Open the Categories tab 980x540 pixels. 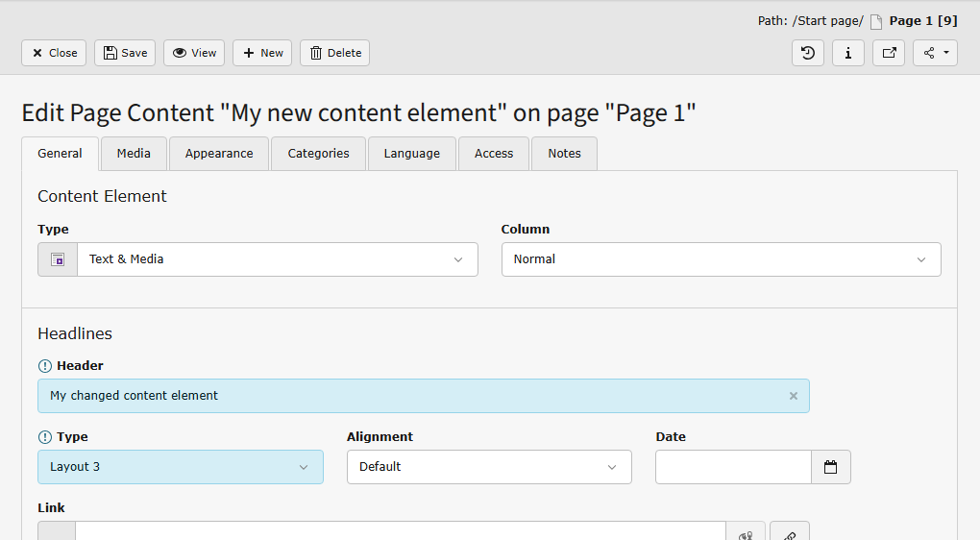point(318,154)
